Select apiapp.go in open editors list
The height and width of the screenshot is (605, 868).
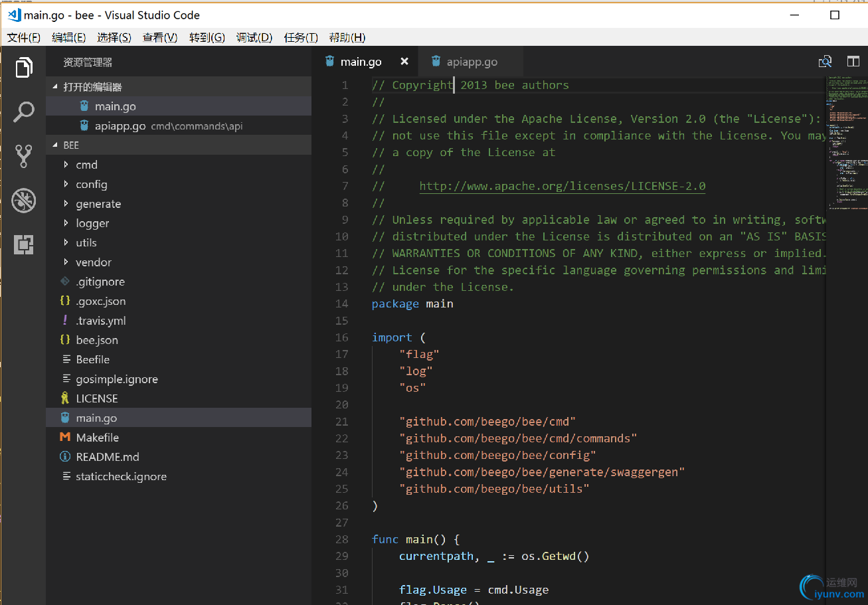(179, 126)
